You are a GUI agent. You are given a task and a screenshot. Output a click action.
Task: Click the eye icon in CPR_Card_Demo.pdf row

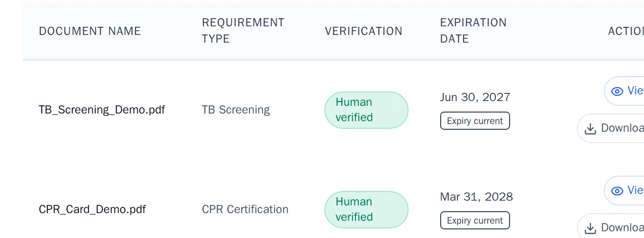(617, 191)
